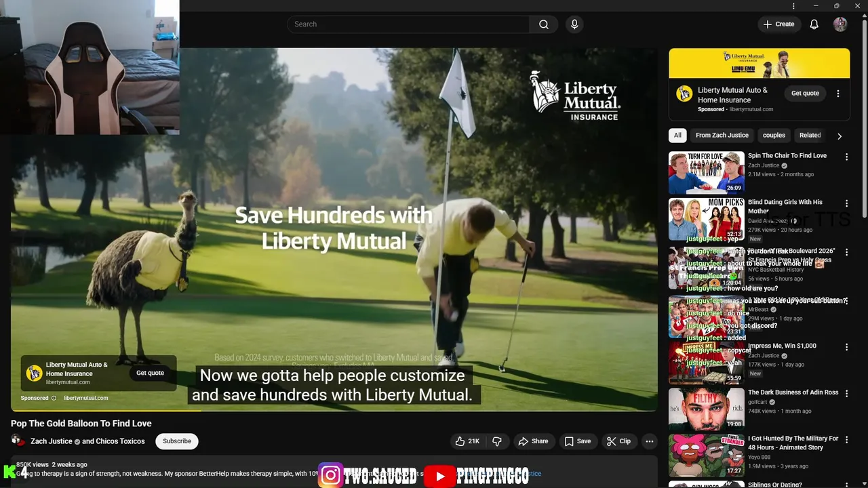Dislike the video with thumbs-down
Screen dimensions: 868x488
[x=497, y=441]
